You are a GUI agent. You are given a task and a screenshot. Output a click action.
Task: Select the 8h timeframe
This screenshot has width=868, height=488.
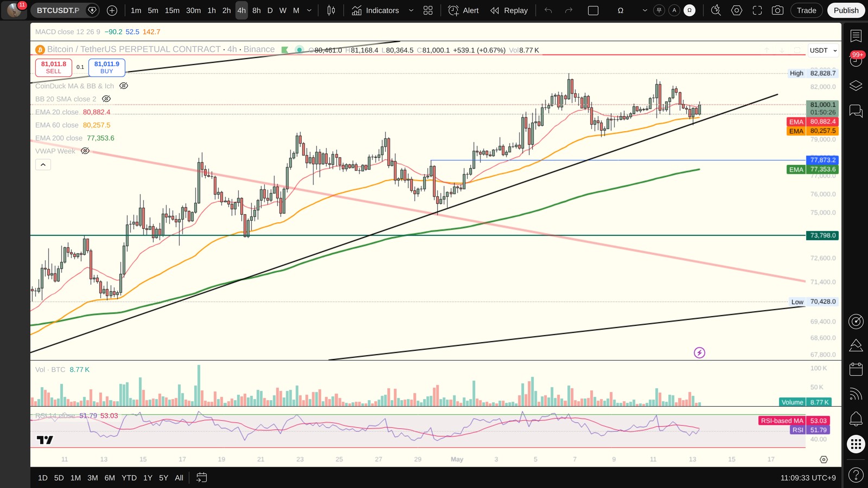(257, 10)
